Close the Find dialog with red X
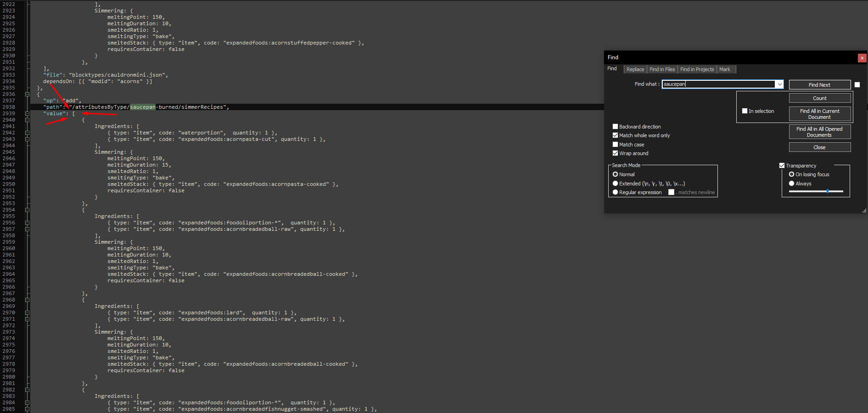 [x=862, y=58]
